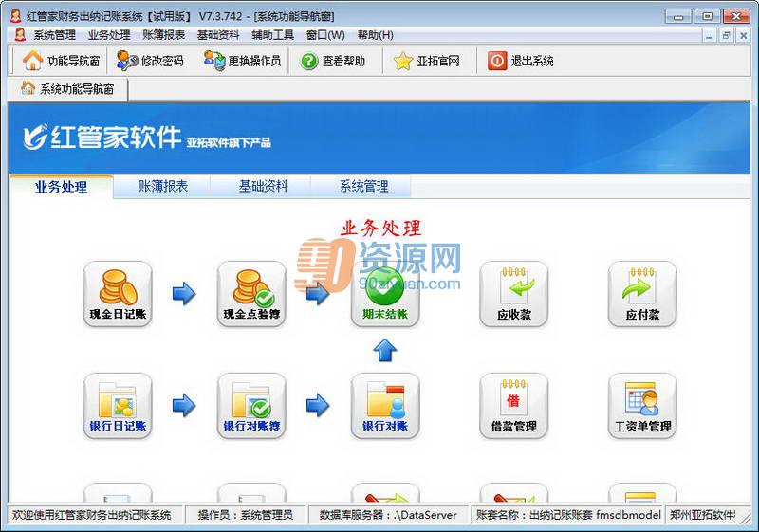Switch to the 系统管理 navigation tab
759x532 pixels.
pos(363,187)
